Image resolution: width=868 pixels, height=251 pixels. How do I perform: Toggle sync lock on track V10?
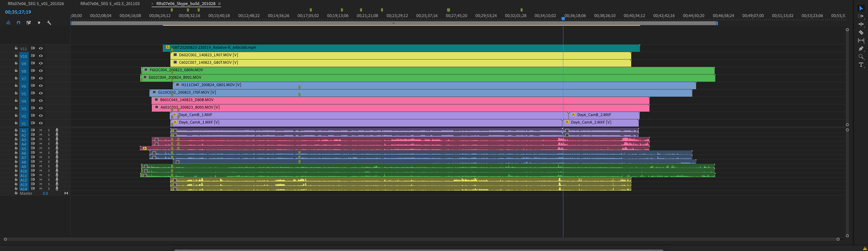coord(33,56)
